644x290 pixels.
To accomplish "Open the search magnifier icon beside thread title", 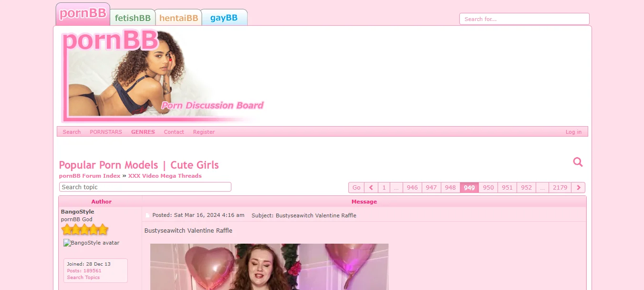I will (x=578, y=162).
